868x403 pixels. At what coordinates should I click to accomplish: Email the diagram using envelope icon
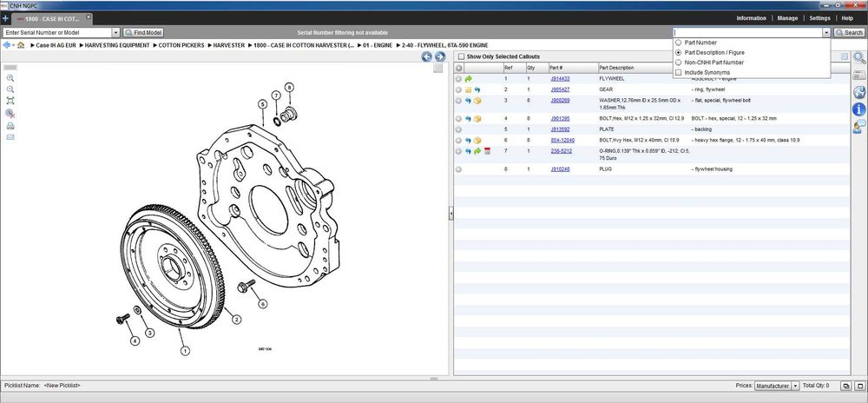point(10,137)
